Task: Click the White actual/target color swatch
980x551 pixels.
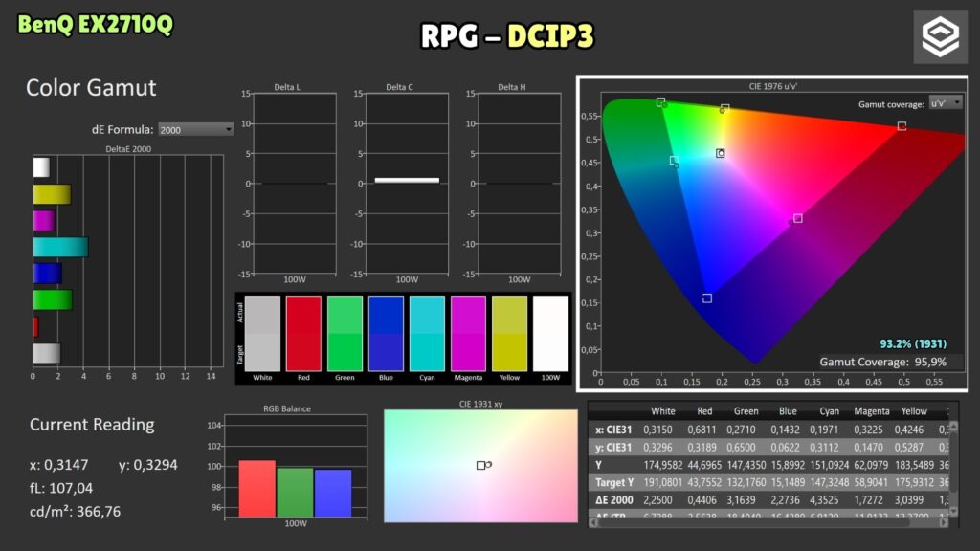Action: coord(262,334)
